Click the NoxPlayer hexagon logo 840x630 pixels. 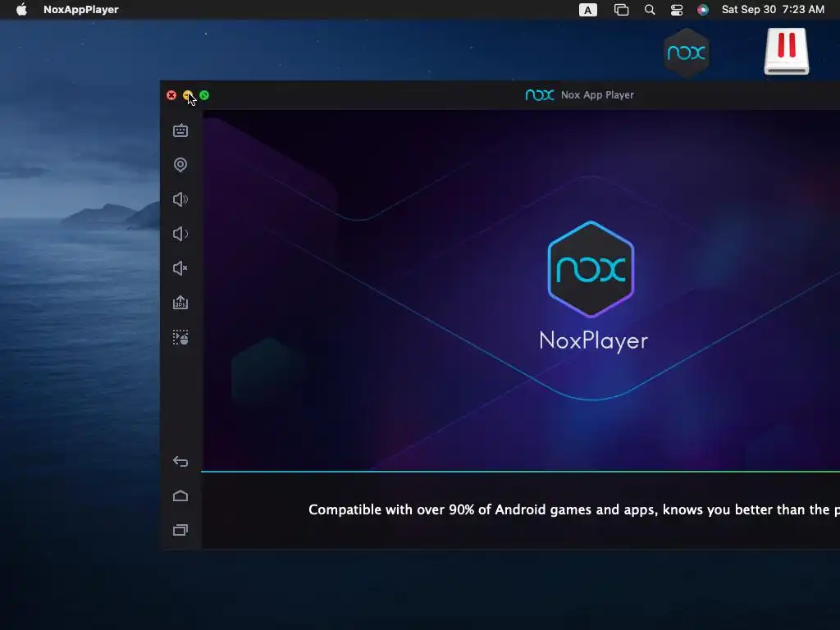[x=591, y=269]
